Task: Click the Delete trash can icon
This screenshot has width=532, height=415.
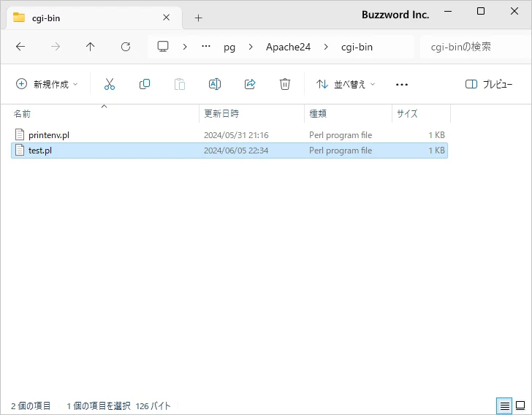Action: [x=285, y=84]
